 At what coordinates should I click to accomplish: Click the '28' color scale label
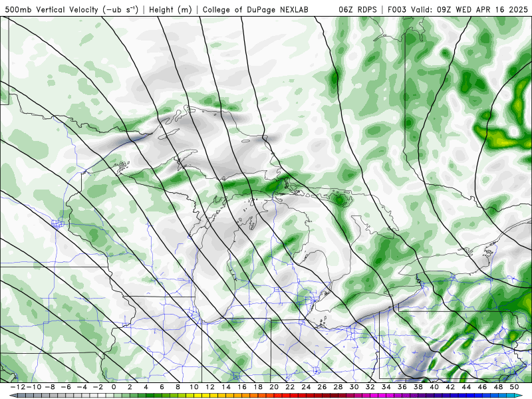pyautogui.click(x=338, y=387)
